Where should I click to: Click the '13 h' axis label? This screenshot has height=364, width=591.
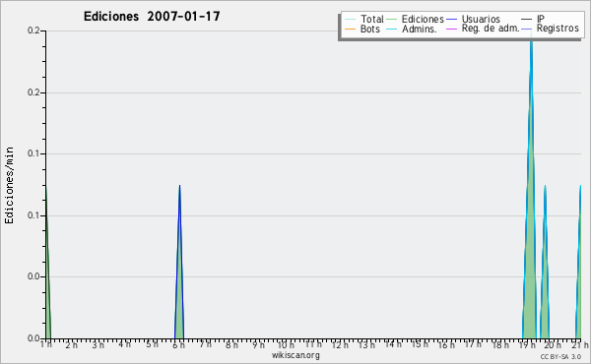366,345
